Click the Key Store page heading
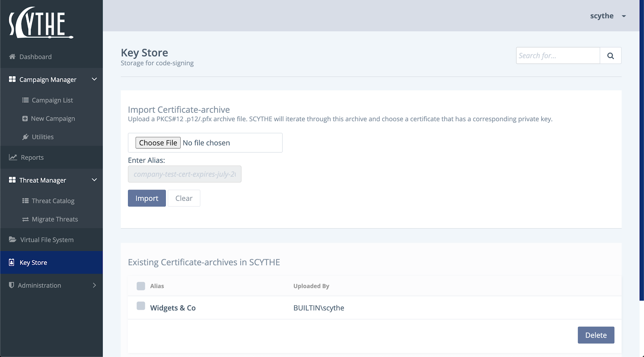This screenshot has width=644, height=357. tap(144, 53)
